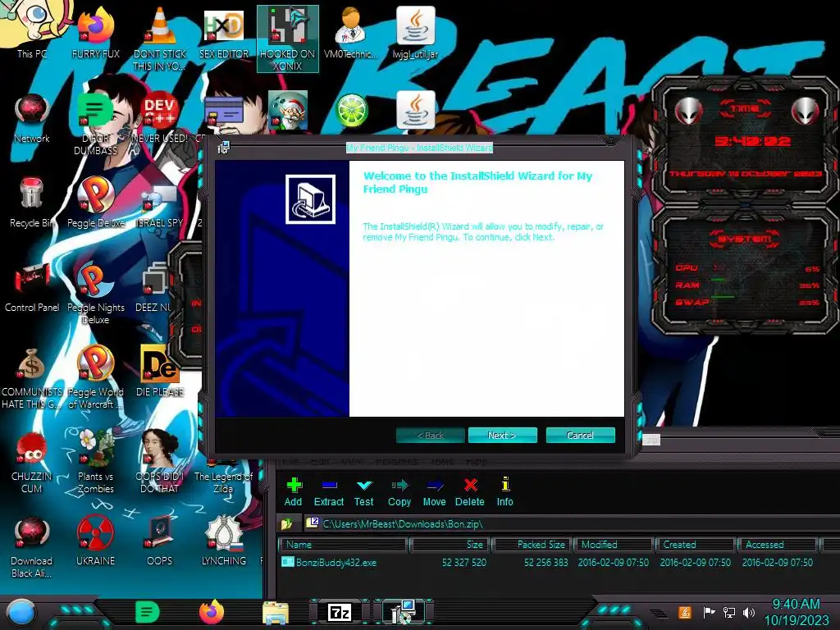Open File Explorer from the taskbar

[x=276, y=613]
